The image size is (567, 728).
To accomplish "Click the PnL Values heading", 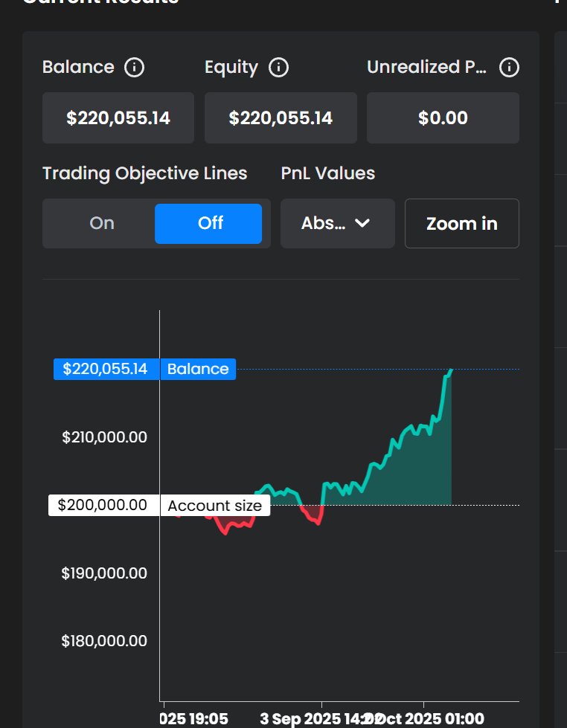I will 328,174.
